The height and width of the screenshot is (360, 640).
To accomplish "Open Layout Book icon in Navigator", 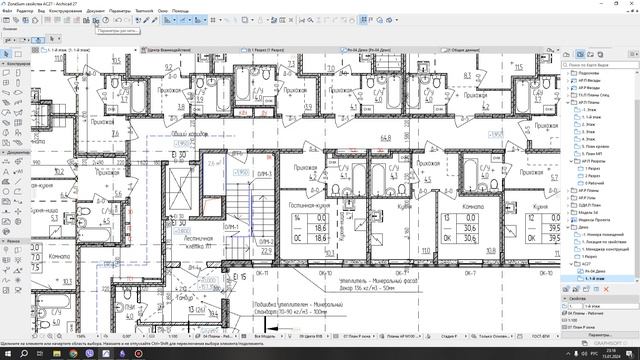I will tap(590, 54).
